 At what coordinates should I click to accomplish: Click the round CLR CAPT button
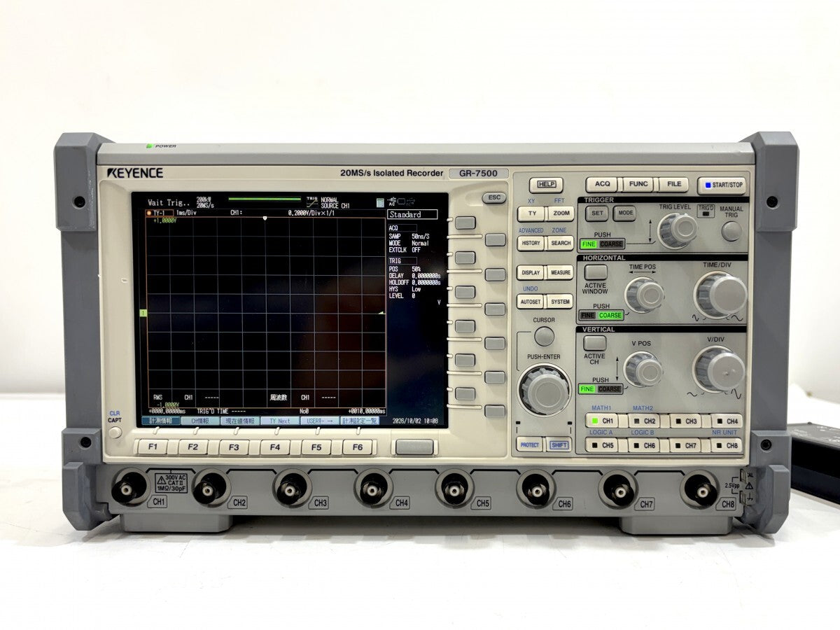click(115, 433)
